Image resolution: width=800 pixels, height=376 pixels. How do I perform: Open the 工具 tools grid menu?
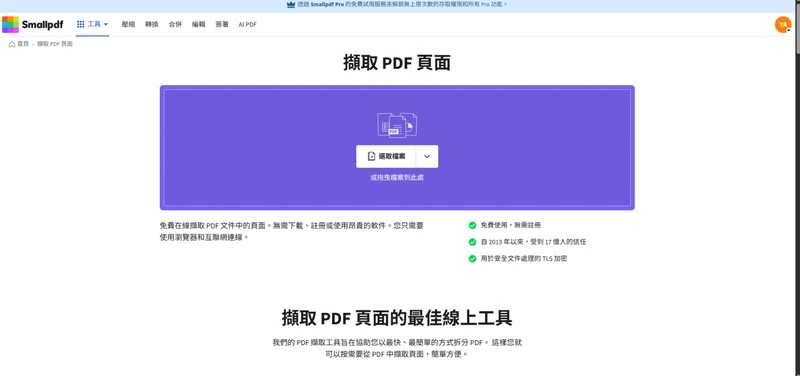pos(92,24)
